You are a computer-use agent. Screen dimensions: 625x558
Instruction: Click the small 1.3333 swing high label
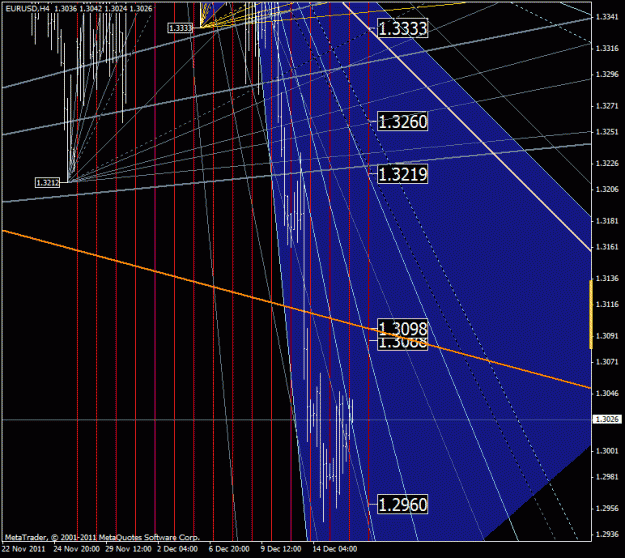[x=180, y=28]
